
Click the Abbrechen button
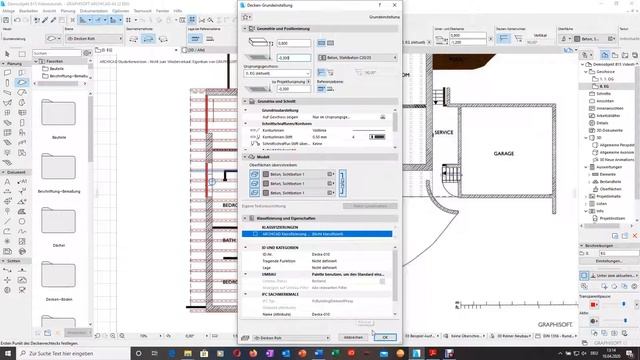(x=353, y=338)
